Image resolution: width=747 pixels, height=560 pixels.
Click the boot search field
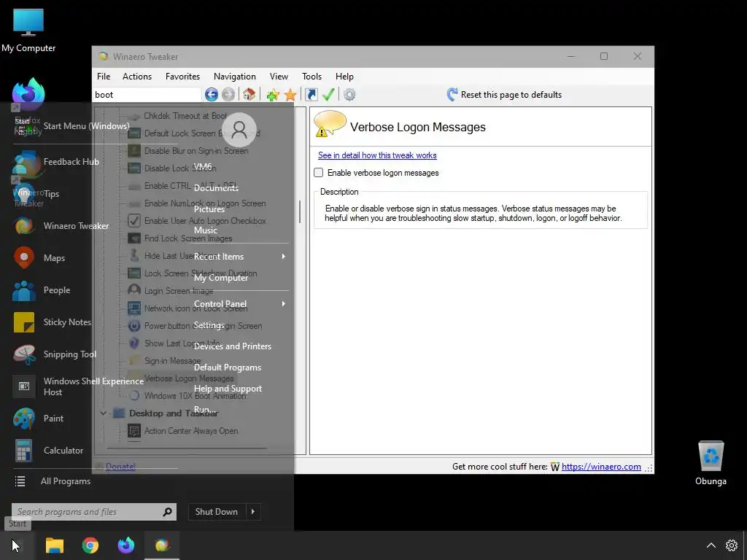click(147, 95)
